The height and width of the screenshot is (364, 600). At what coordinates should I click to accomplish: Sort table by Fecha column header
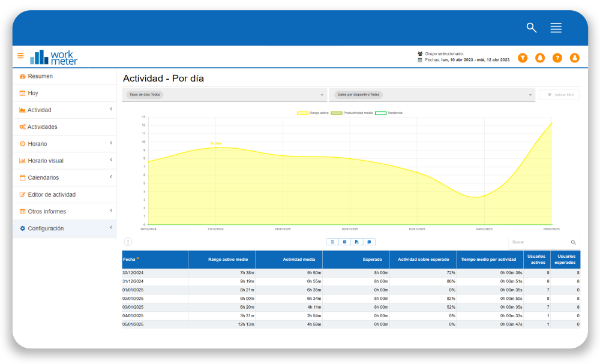pyautogui.click(x=130, y=259)
